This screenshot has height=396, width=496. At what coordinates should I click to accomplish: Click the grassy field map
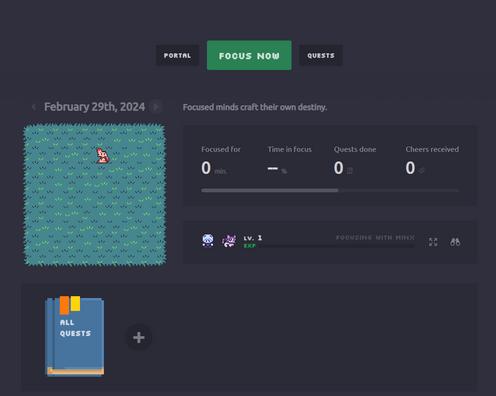pos(95,195)
